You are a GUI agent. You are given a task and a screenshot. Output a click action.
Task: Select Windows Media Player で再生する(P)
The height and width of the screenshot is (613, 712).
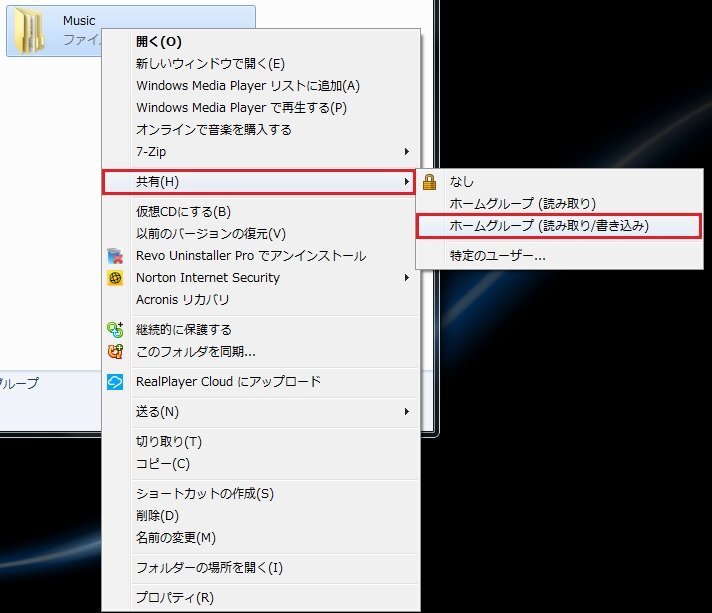pos(241,108)
